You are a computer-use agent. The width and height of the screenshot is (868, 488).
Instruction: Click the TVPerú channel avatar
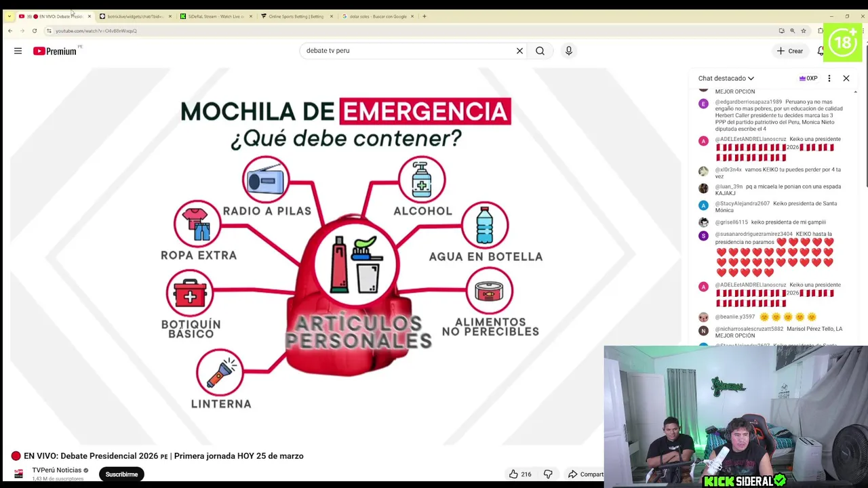point(18,474)
